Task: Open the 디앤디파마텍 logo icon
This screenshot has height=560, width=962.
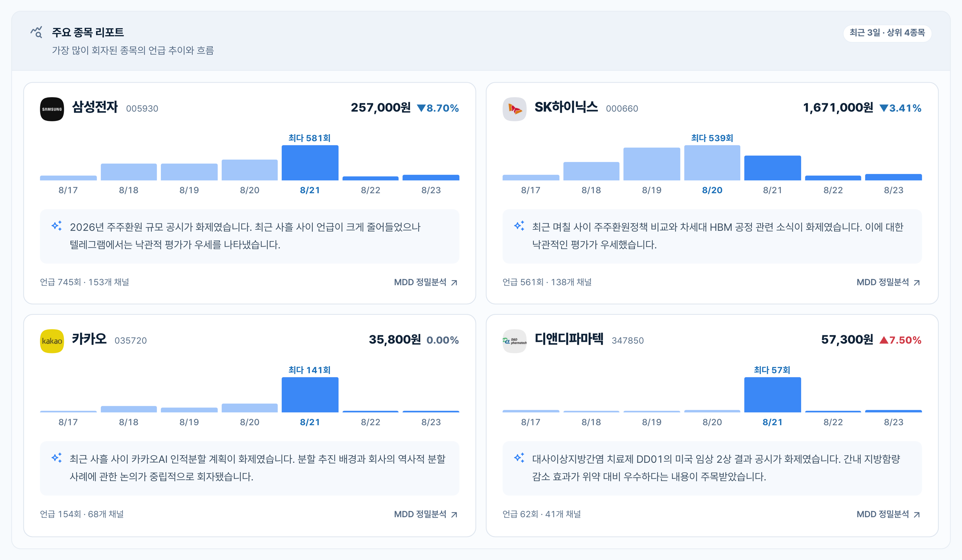Action: 514,341
